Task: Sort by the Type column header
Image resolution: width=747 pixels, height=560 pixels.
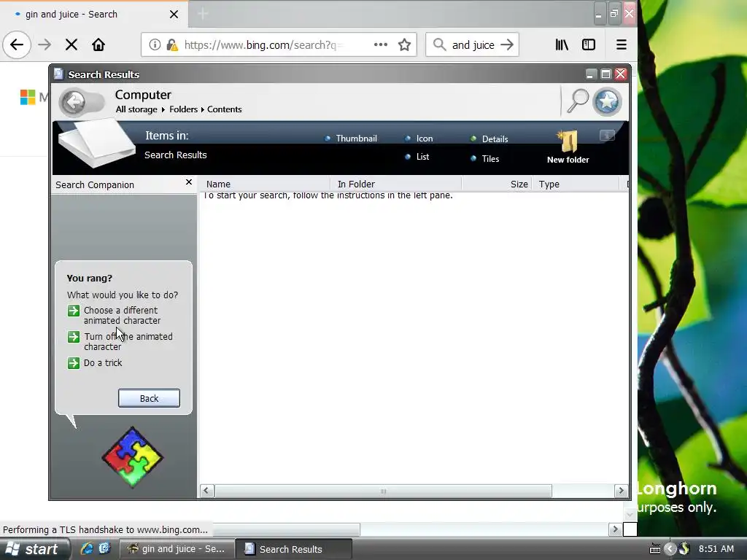Action: coord(576,184)
